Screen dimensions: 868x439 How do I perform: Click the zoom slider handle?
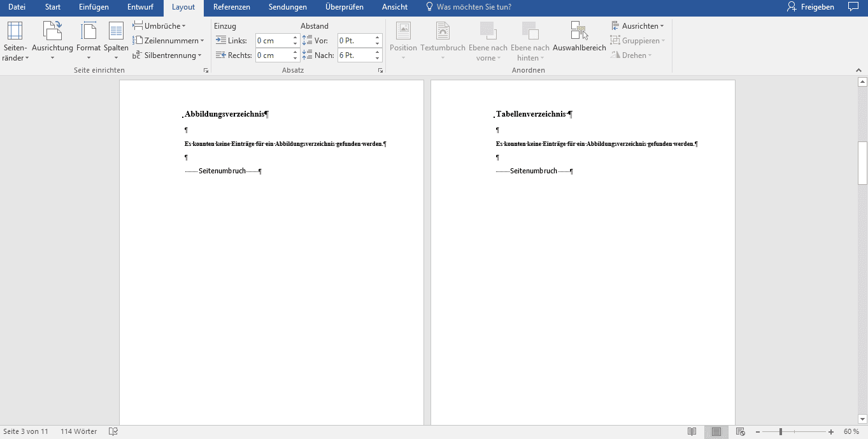781,432
